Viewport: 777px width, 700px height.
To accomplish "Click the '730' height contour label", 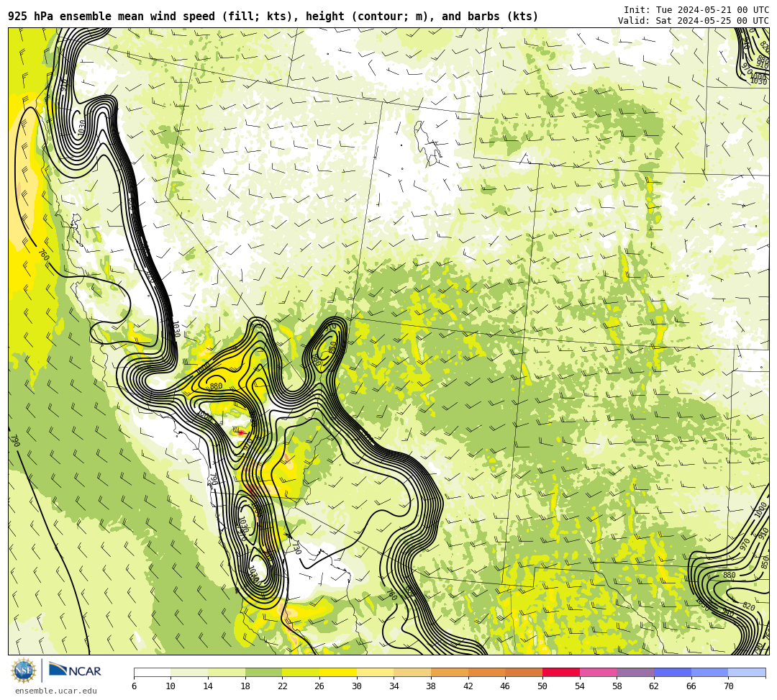I will (x=296, y=548).
